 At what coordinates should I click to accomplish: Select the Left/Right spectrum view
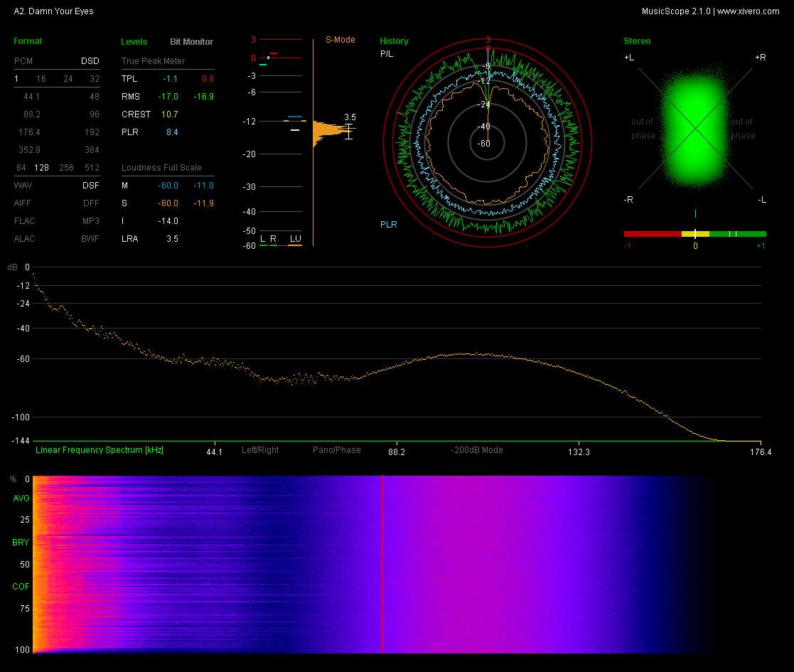[260, 450]
